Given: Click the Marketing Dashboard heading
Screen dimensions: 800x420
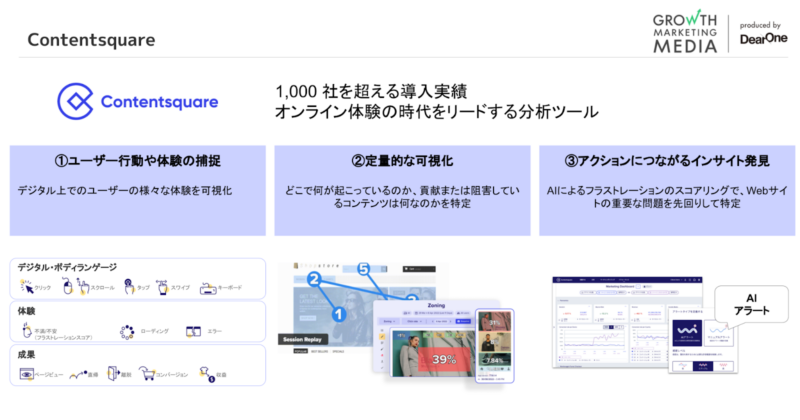Looking at the screenshot, I should click(620, 287).
